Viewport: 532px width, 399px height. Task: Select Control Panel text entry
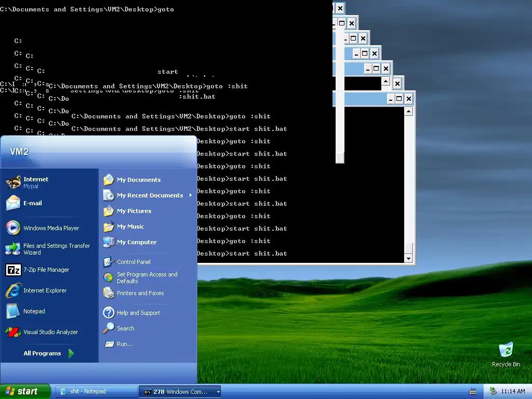(134, 262)
